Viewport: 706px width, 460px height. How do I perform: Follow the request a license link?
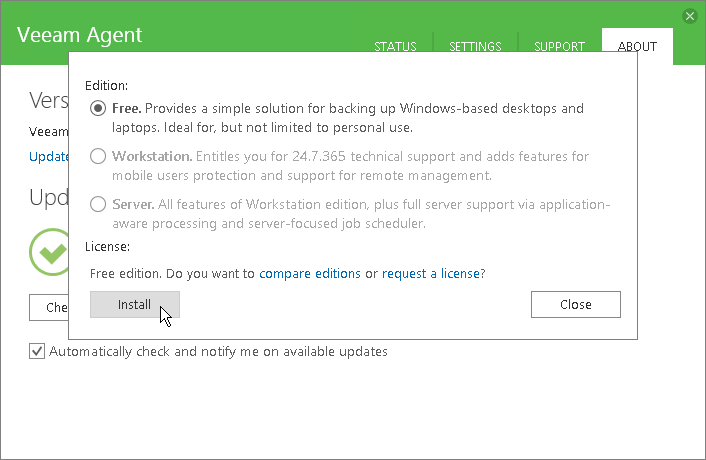coord(431,273)
